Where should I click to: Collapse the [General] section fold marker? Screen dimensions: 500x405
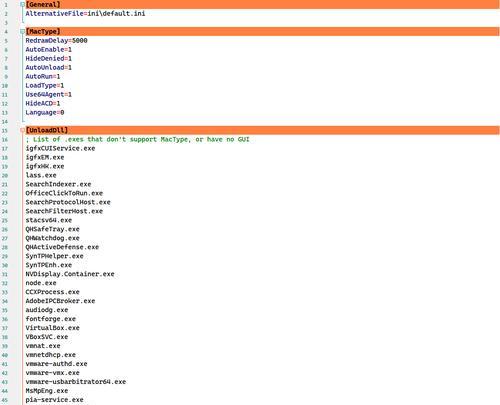[x=22, y=5]
